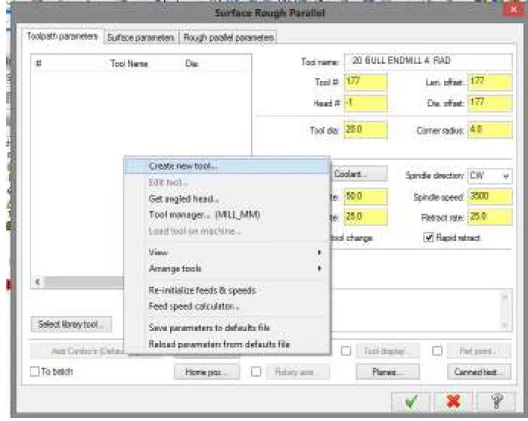Choose Re-initialize feeds & speeds

coord(226,290)
